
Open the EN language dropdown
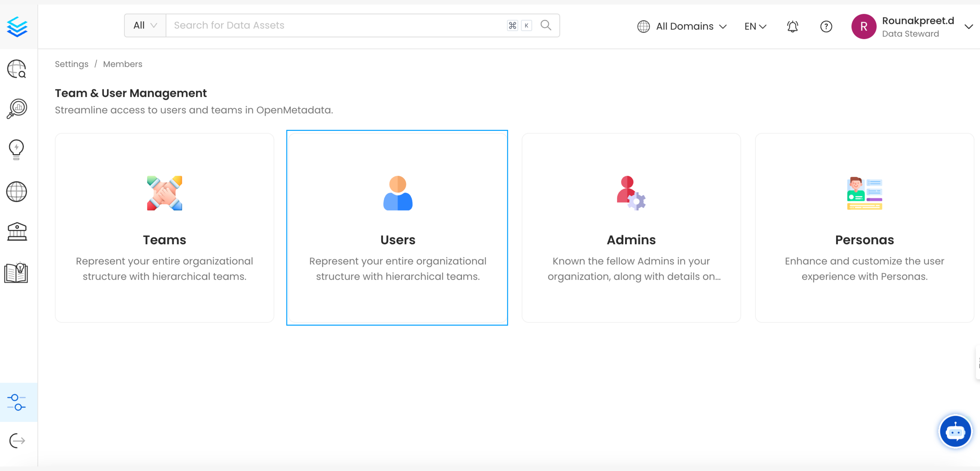(755, 26)
